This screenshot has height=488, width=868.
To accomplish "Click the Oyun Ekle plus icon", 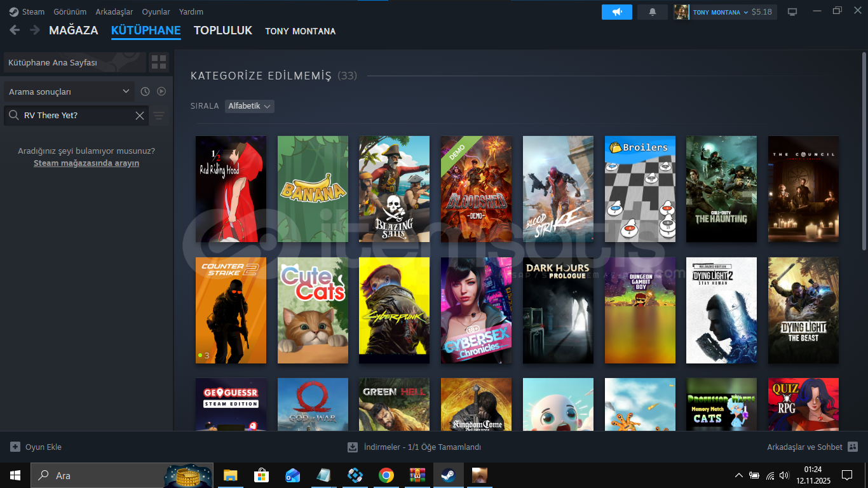I will coord(15,447).
